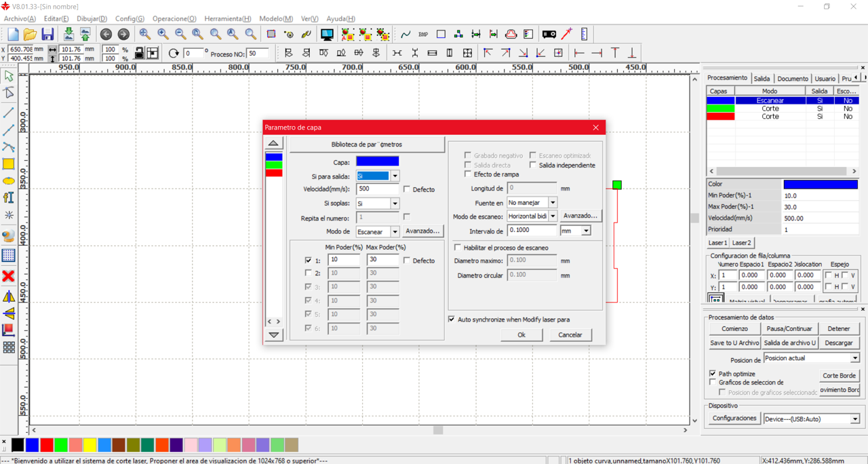
Task: Open preview with the monitor icon
Action: tap(327, 34)
